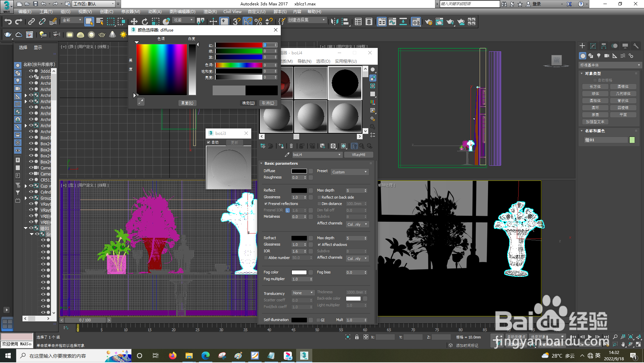Select Lights category in Create panel
Image resolution: width=644 pixels, height=363 pixels.
(599, 56)
